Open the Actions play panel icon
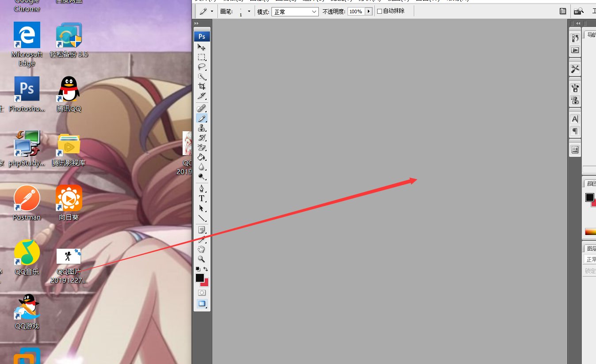Screen dimensions: 596x364 click(x=575, y=50)
